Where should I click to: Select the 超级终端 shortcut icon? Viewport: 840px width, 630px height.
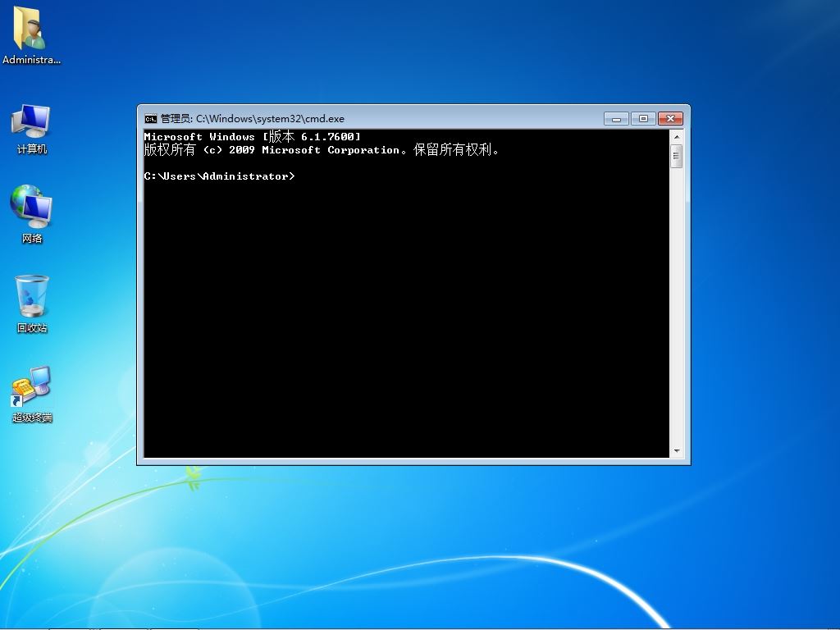32,395
